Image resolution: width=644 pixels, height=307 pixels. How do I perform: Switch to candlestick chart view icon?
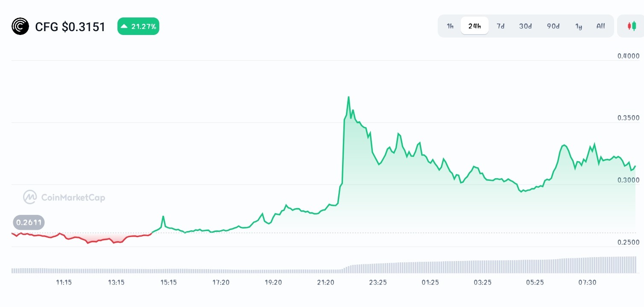tap(631, 26)
